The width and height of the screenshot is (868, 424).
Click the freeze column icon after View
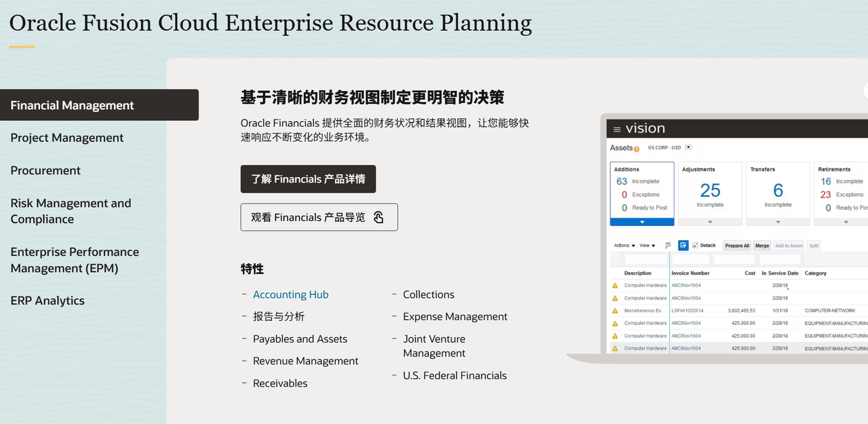point(668,246)
